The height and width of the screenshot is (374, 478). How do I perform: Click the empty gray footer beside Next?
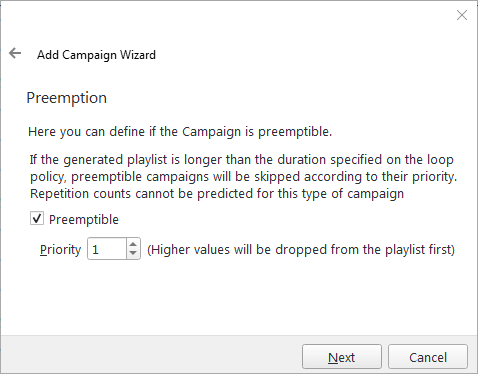150,355
